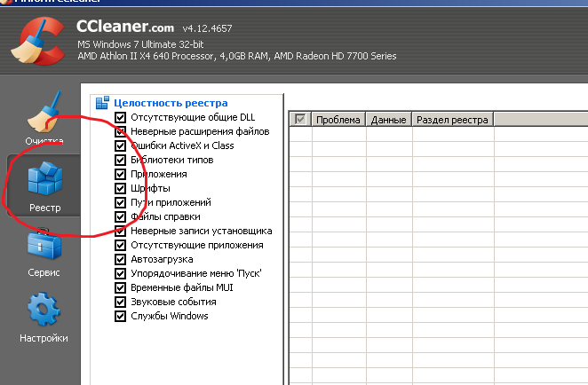Toggle Ошибки ActiveX и Class checkbox
Viewport: 588px width, 385px height.
point(120,145)
